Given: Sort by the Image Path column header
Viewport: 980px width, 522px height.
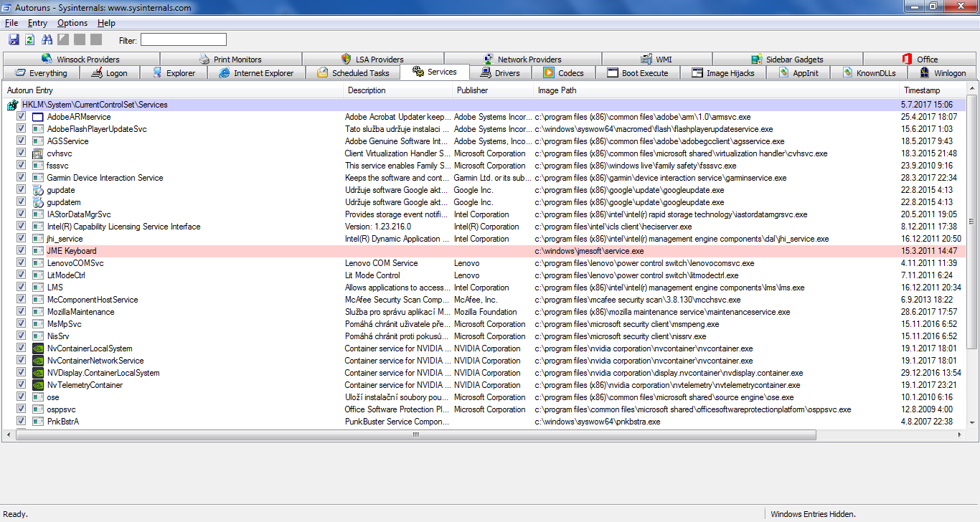Looking at the screenshot, I should click(x=717, y=90).
